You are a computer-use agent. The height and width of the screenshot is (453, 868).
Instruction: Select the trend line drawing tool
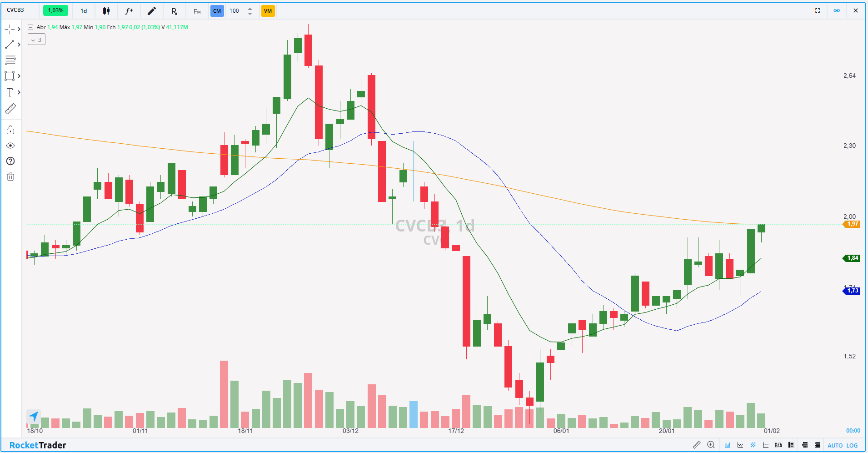point(10,45)
